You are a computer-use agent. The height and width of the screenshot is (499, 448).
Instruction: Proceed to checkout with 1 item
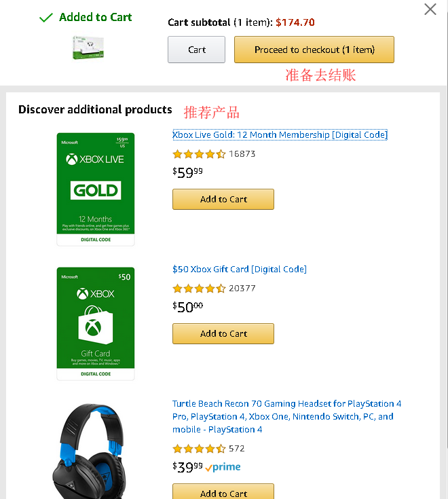coord(314,50)
